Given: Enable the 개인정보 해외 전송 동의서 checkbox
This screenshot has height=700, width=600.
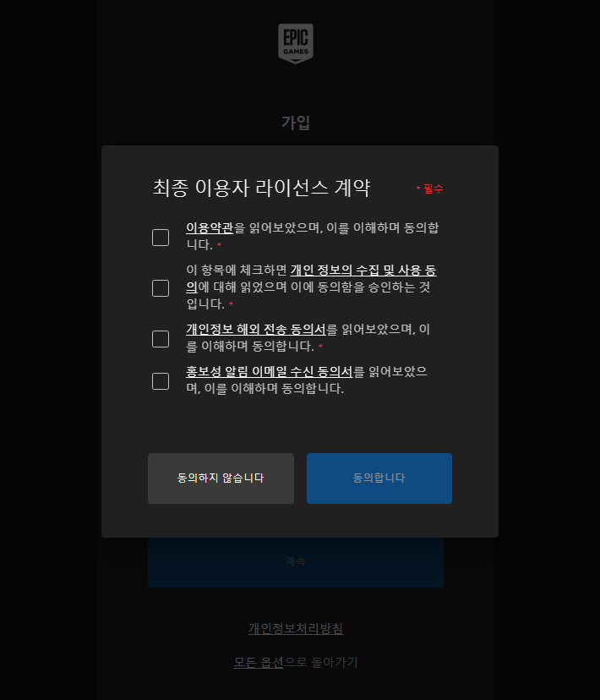Looking at the screenshot, I should [161, 339].
